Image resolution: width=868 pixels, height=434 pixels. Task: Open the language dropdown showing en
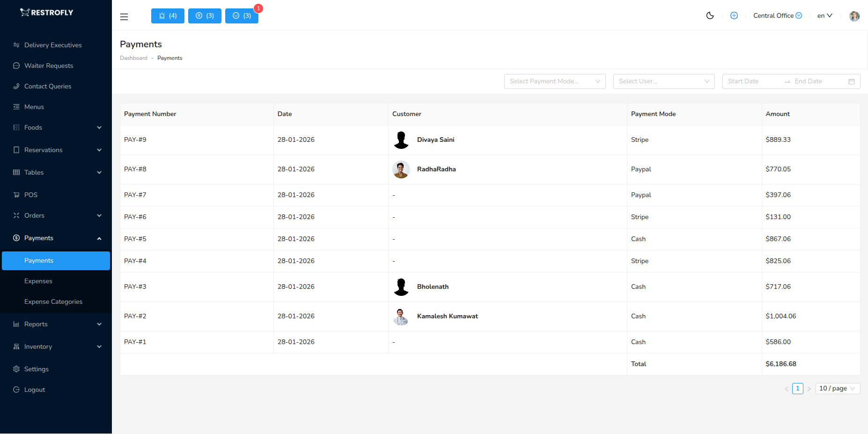(x=824, y=15)
